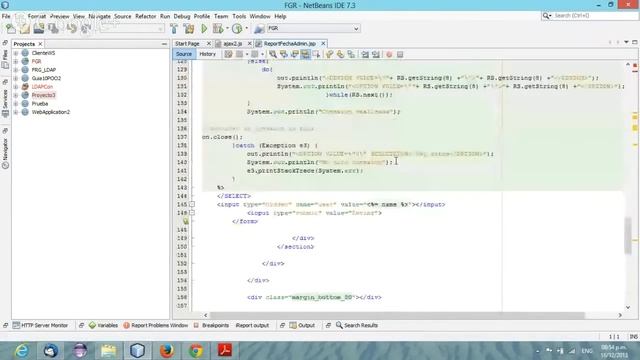The height and width of the screenshot is (360, 640).
Task: Click Find Previous Occurrence icon
Action: [283, 54]
